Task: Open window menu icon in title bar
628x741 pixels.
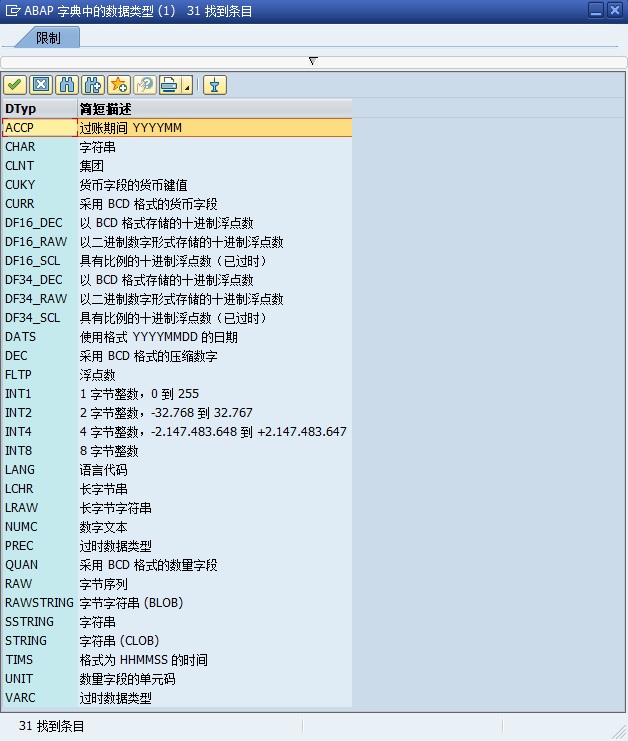Action: point(12,10)
